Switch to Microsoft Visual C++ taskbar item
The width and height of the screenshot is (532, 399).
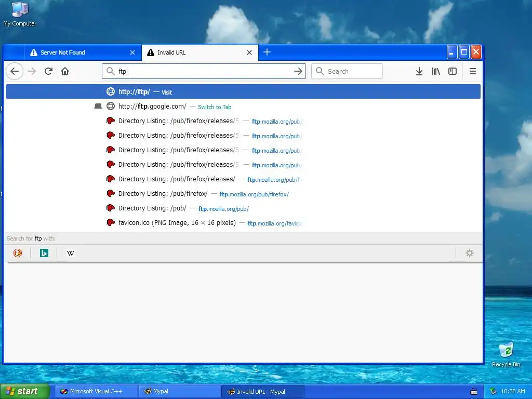96,392
